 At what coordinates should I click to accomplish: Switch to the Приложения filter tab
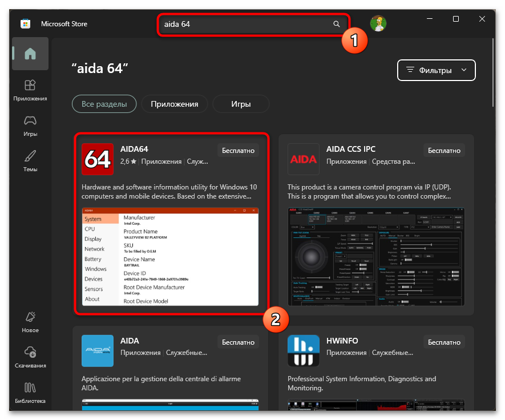[175, 104]
